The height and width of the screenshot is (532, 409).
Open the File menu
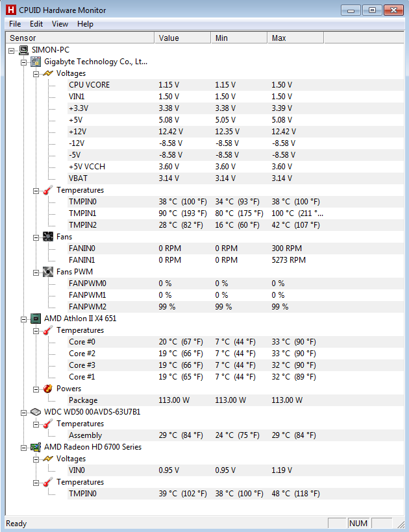point(15,24)
